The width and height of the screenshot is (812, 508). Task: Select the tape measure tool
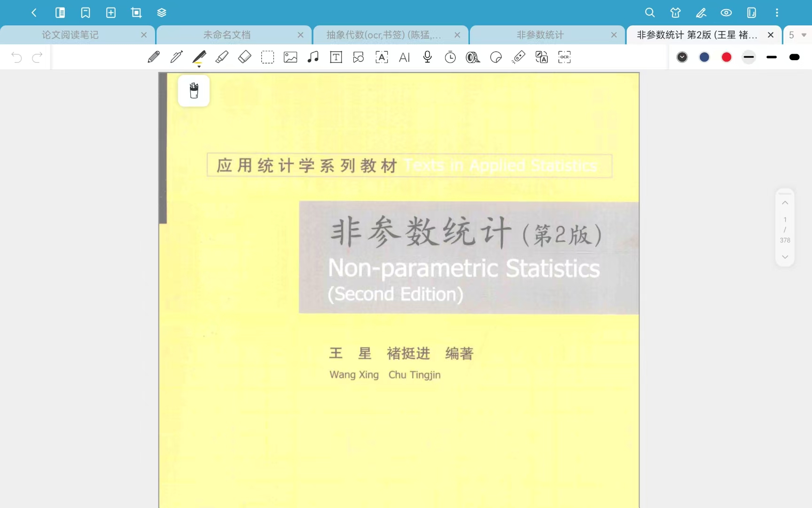[x=519, y=57]
